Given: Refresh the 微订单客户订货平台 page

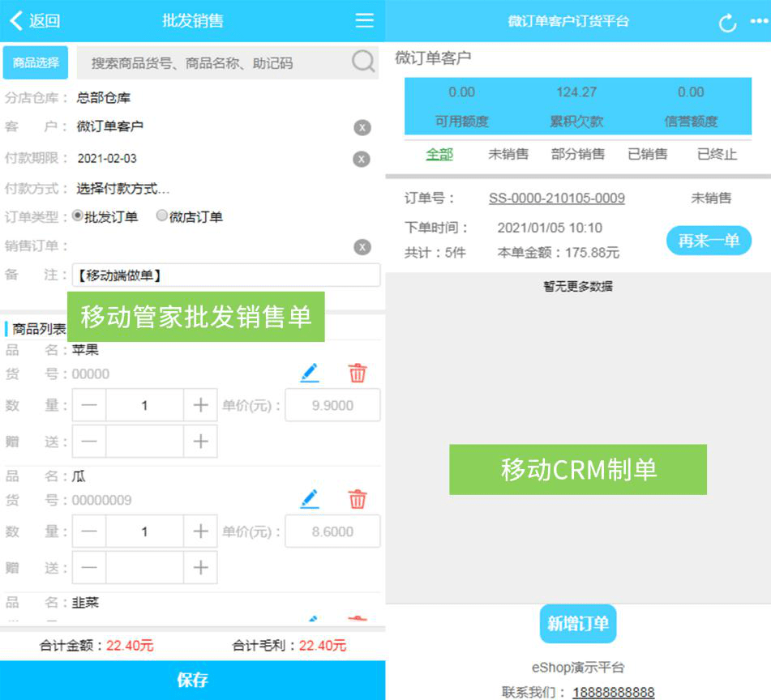Looking at the screenshot, I should (727, 22).
